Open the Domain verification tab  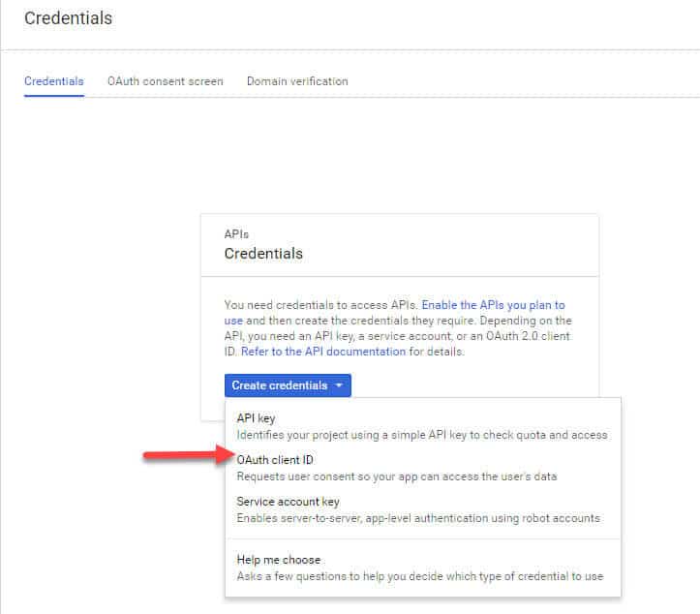[x=297, y=81]
